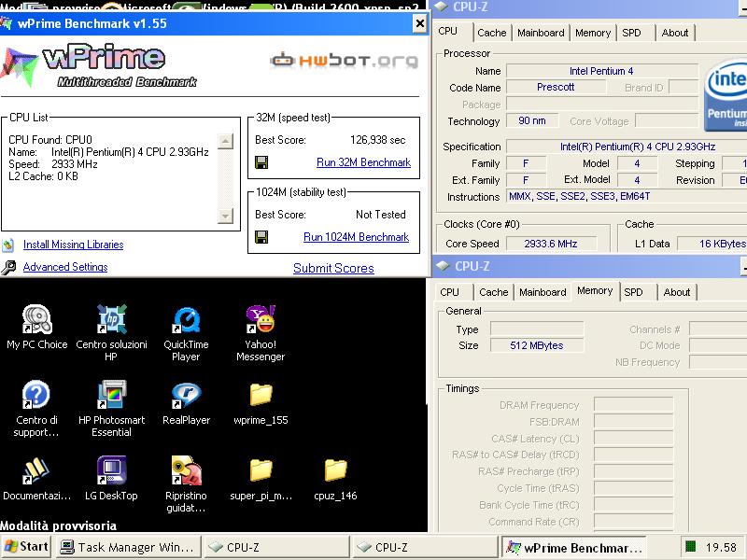Viewport: 747px width, 560px height.
Task: Launch Yahoo! Messenger icon
Action: (x=261, y=333)
